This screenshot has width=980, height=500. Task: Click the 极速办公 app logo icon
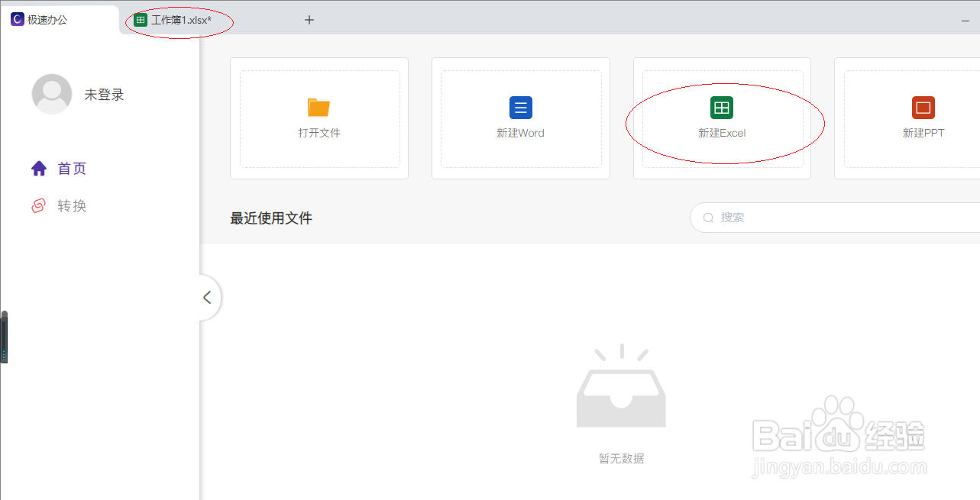tap(18, 19)
